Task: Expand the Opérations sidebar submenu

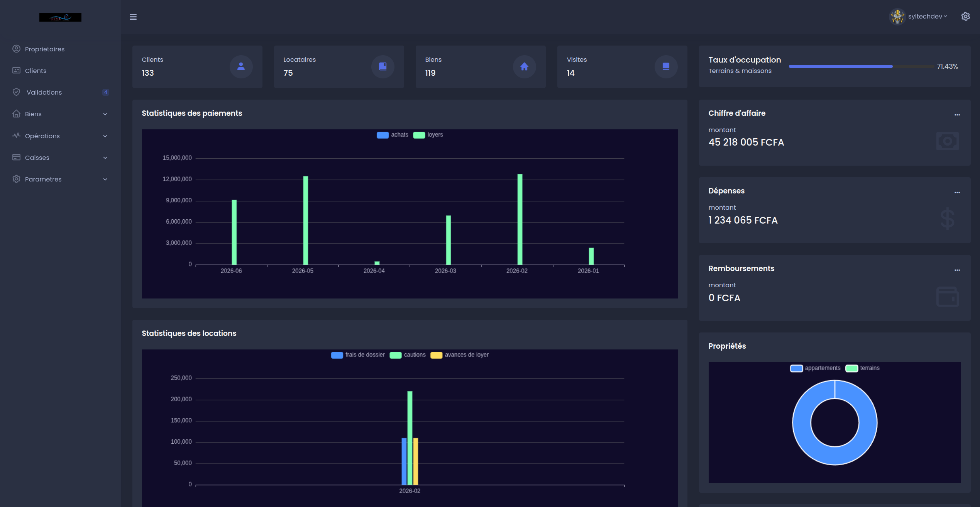Action: (x=60, y=136)
